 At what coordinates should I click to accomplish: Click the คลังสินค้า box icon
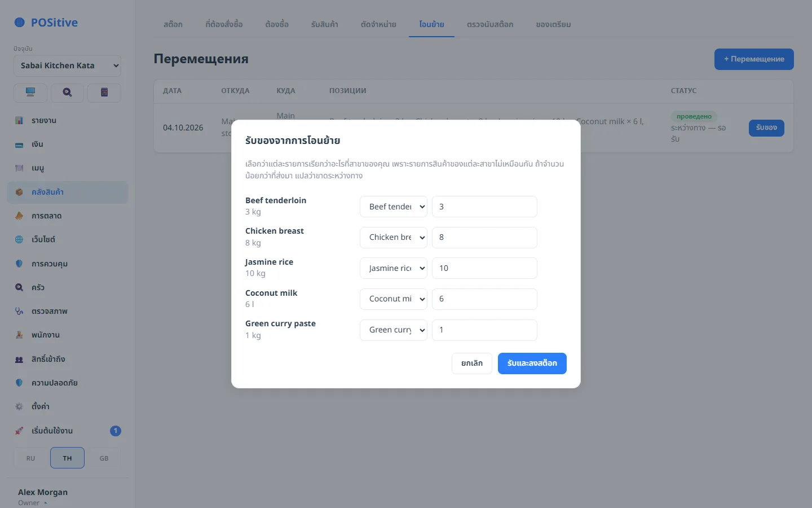tap(19, 192)
